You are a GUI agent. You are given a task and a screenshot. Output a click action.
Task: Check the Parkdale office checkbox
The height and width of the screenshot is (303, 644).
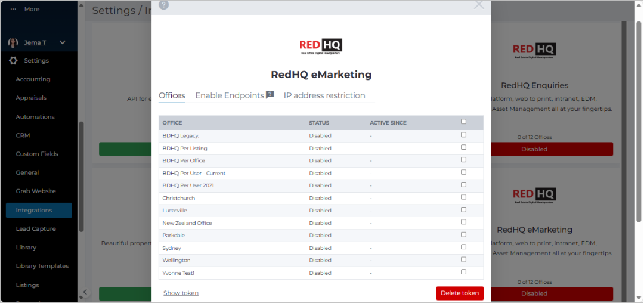coord(464,234)
